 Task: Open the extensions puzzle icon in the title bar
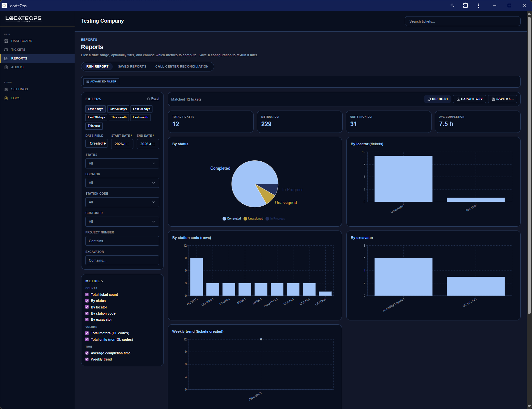pyautogui.click(x=465, y=5)
